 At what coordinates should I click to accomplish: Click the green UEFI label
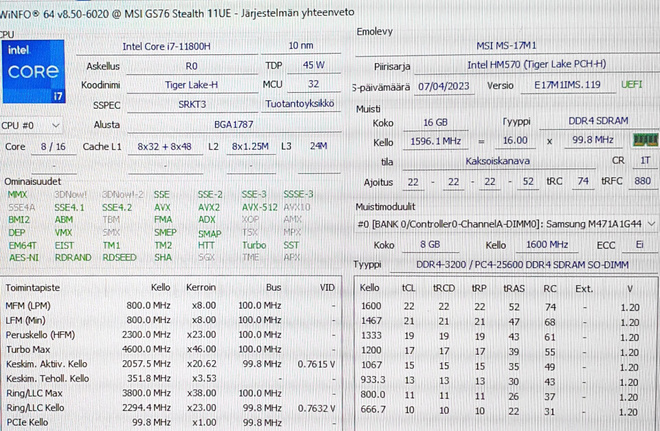[x=632, y=85]
